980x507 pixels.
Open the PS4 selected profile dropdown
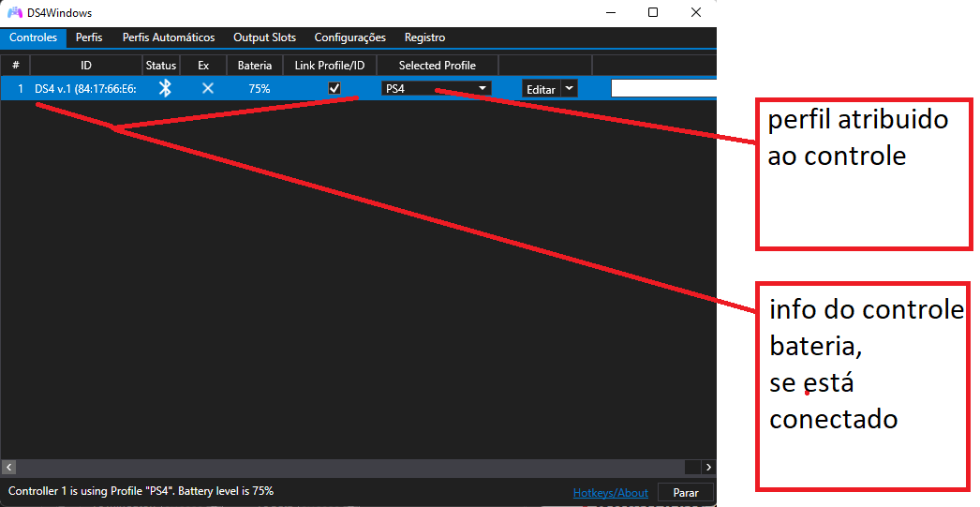(x=437, y=89)
